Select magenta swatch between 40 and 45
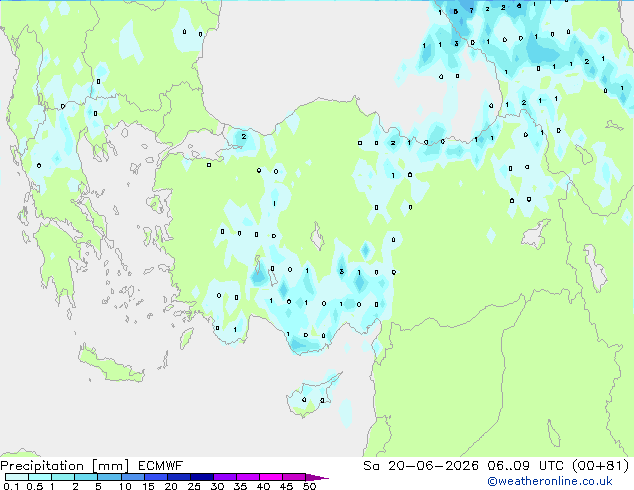Screen dimensions: 634x490 point(271,477)
